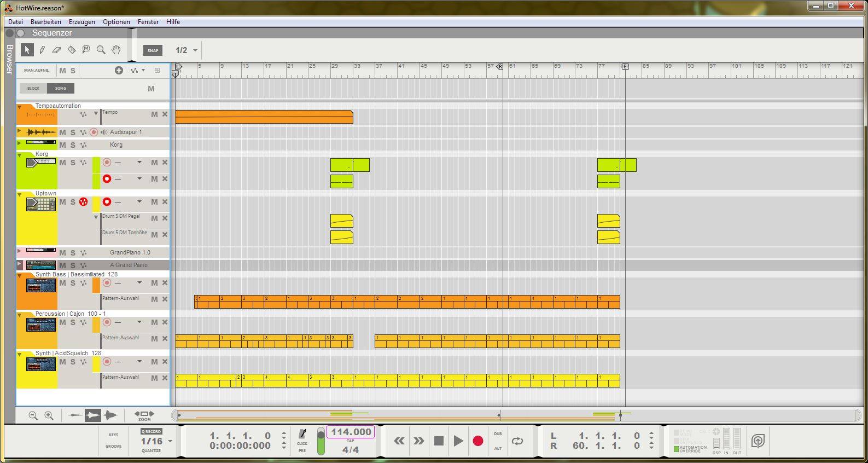Open the 1/16 quantize value dropdown
This screenshot has width=868, height=463.
tap(170, 441)
